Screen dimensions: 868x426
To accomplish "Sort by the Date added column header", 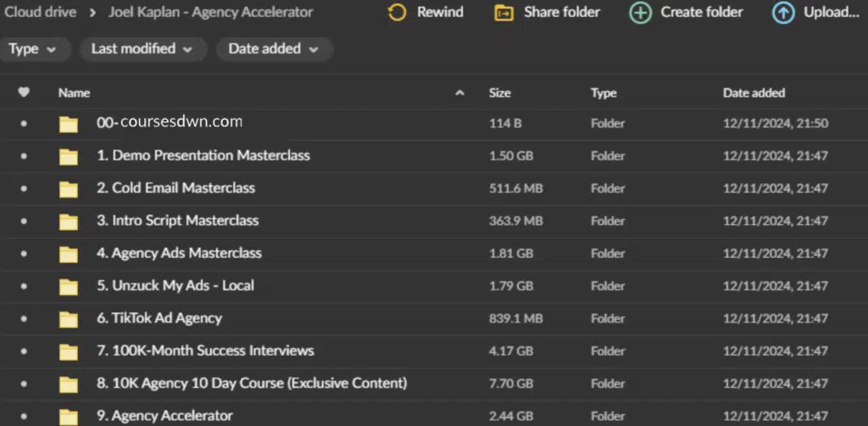I will [x=754, y=93].
